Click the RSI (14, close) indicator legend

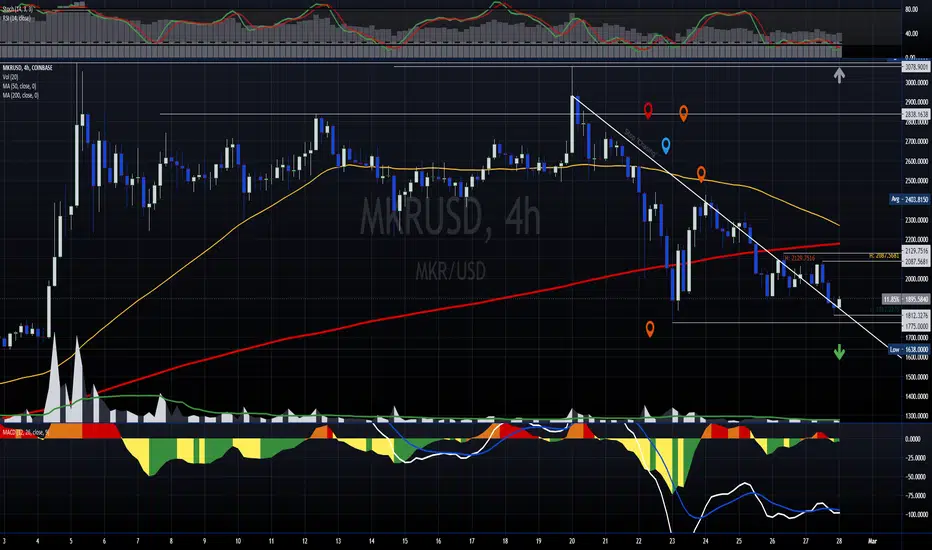tap(16, 18)
